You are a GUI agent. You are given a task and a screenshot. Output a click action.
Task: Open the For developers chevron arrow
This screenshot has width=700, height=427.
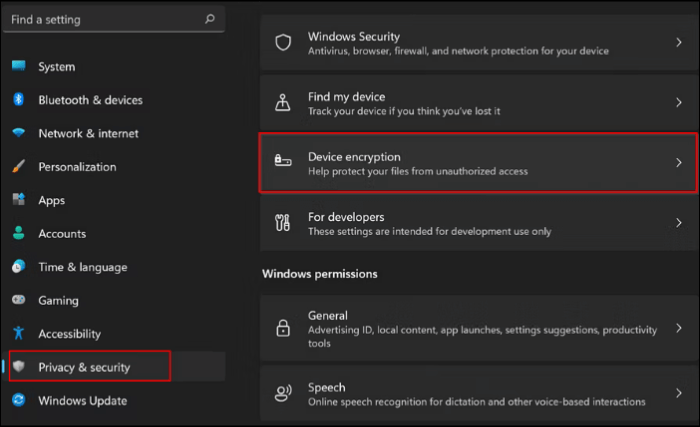point(679,223)
